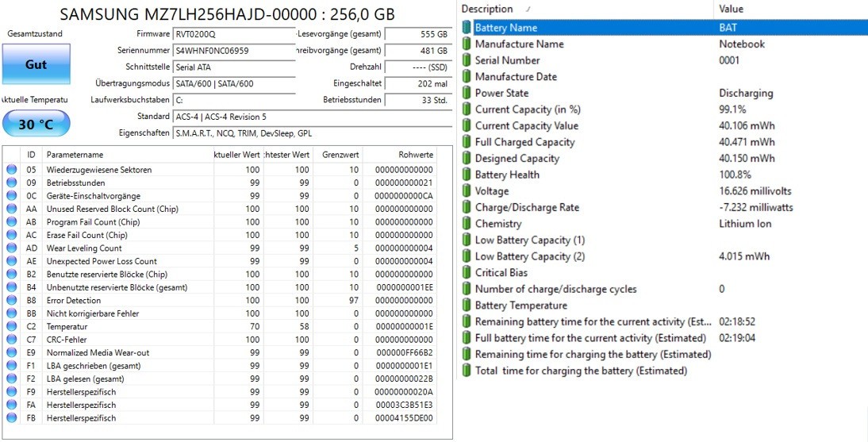
Task: Click the blue status orb for Wear Leveling Count
Action: click(x=12, y=248)
